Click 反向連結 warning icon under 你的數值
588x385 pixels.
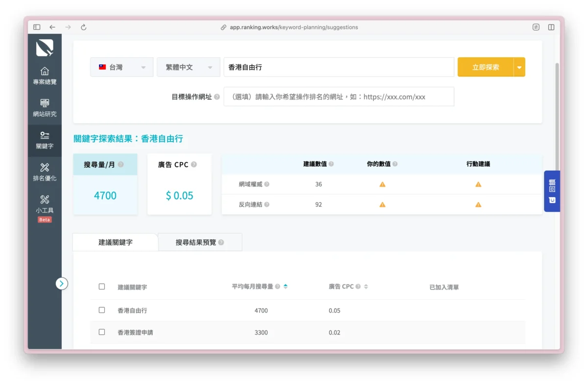click(x=382, y=205)
